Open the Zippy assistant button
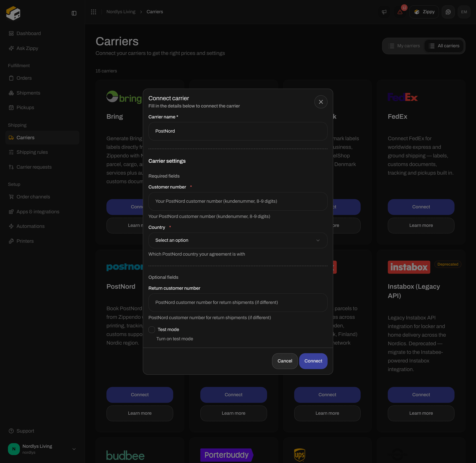 (x=424, y=12)
